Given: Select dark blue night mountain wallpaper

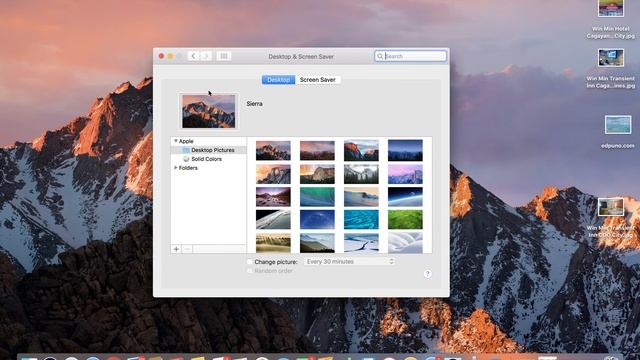Looking at the screenshot, I should pyautogui.click(x=405, y=150).
